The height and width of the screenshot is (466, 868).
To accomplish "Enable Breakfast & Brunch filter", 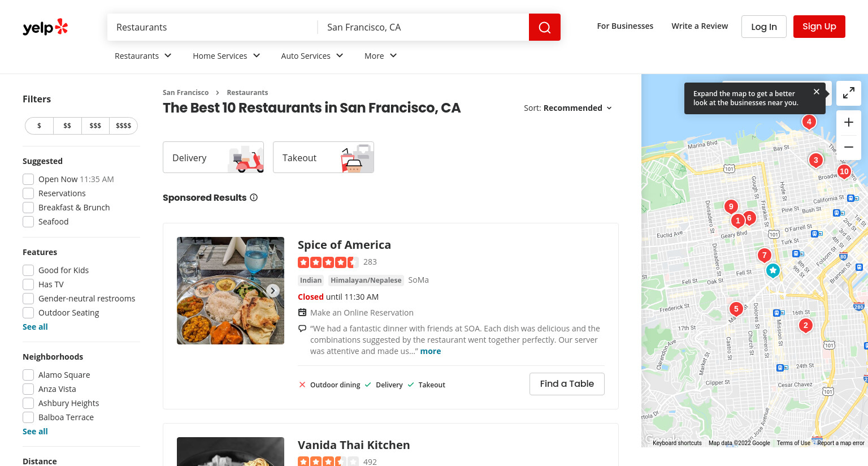I will [28, 208].
